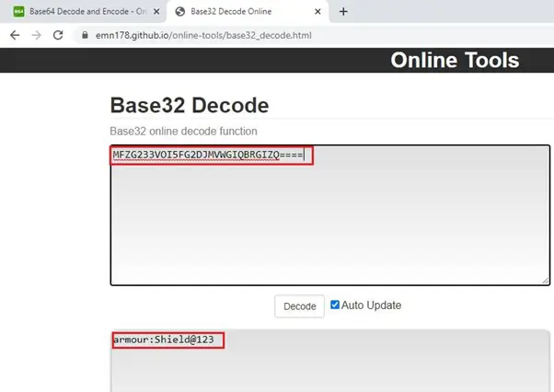554x392 pixels.
Task: Click the Auto Update label text
Action: [x=371, y=306]
